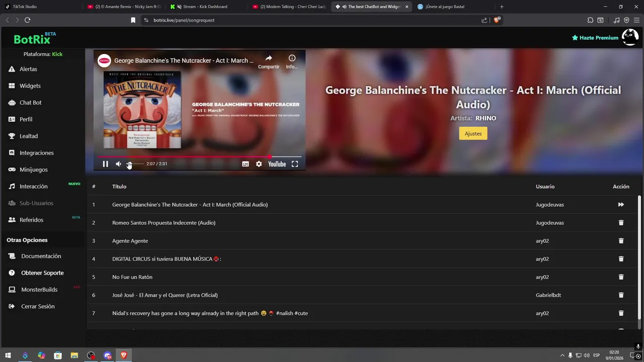Switch to Stream - Kick Dashboard tab
644x362 pixels.
(206, 7)
